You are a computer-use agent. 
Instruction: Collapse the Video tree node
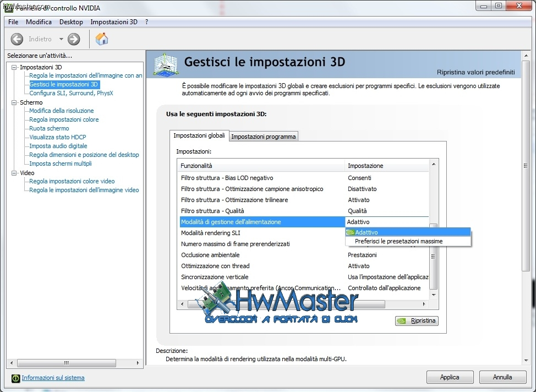tap(14, 173)
